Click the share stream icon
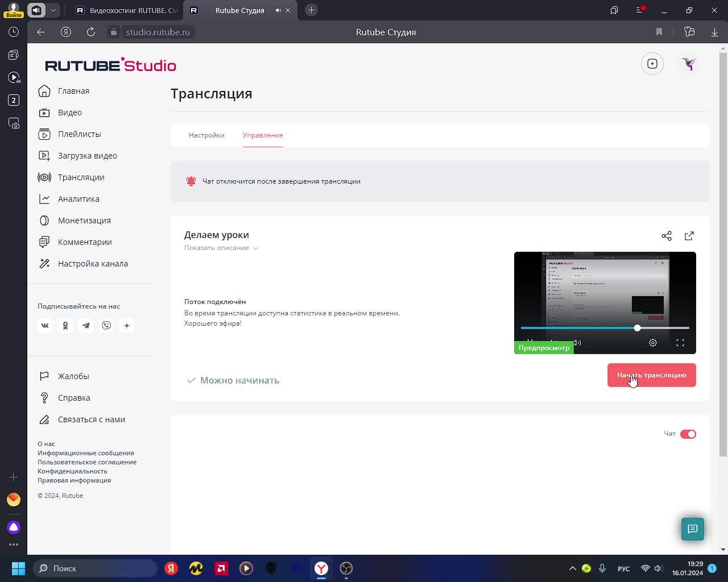The width and height of the screenshot is (728, 582). [x=667, y=236]
